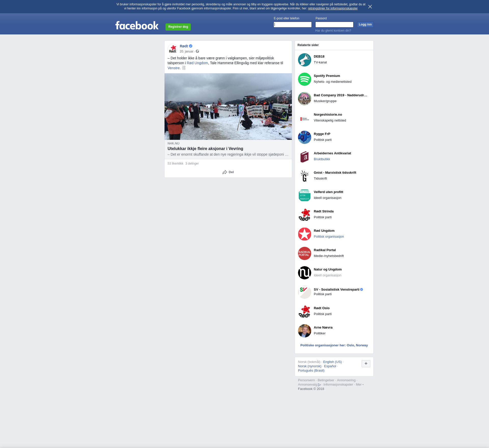The height and width of the screenshot is (448, 489).
Task: Open the DEB18 page title
Action: point(319,57)
